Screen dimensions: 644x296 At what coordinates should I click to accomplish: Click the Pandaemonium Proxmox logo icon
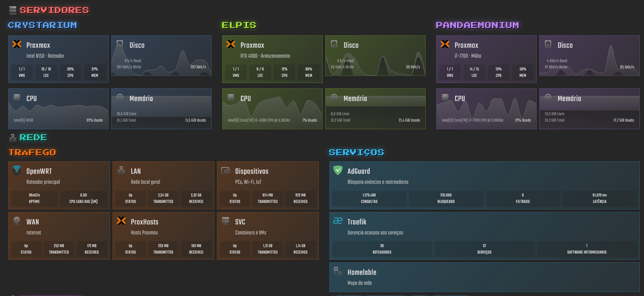coord(445,44)
